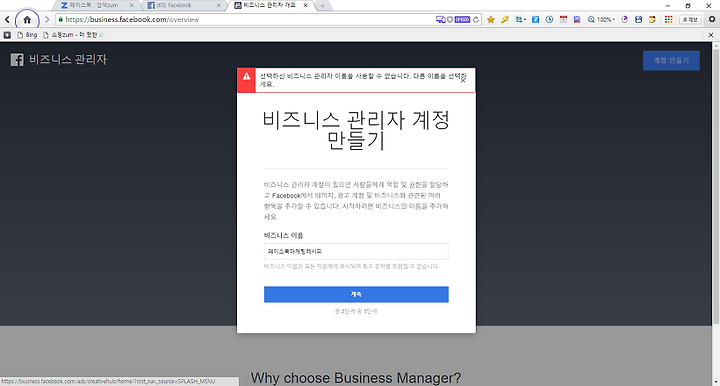Go back with the browser back arrow

point(7,20)
